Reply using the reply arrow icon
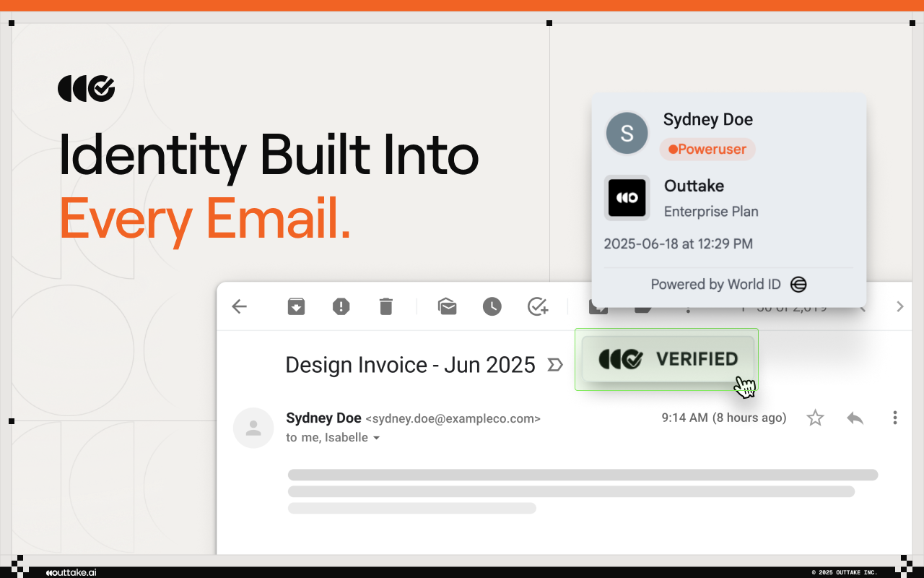The height and width of the screenshot is (578, 924). pos(855,418)
